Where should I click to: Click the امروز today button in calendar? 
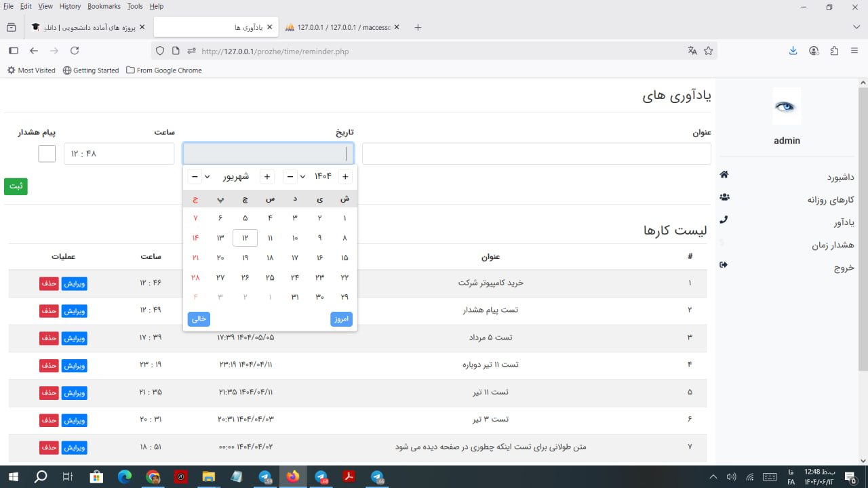pyautogui.click(x=341, y=319)
